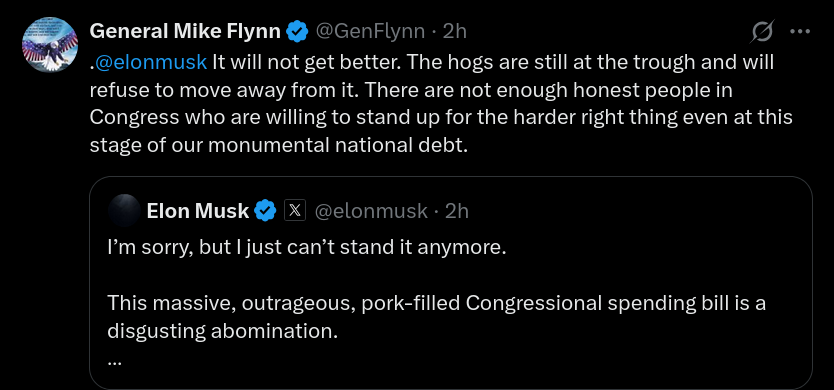Screen dimensions: 834x390
Task: Open the "pork-filled Congressional spending bill" paragraph
Action: [x=436, y=317]
